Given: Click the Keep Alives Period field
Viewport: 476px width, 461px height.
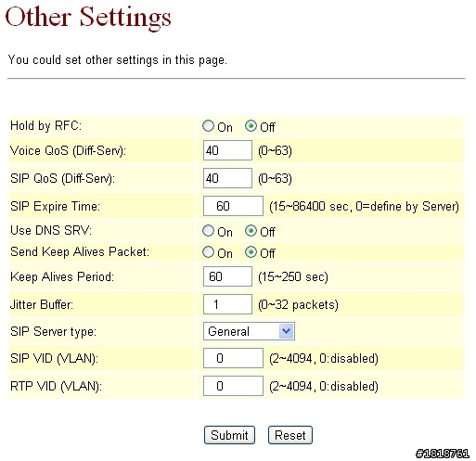Looking at the screenshot, I should (x=227, y=276).
